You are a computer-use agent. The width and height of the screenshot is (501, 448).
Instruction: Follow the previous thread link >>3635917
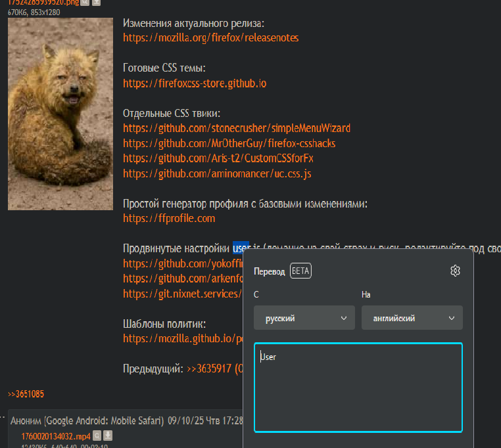[215, 369]
